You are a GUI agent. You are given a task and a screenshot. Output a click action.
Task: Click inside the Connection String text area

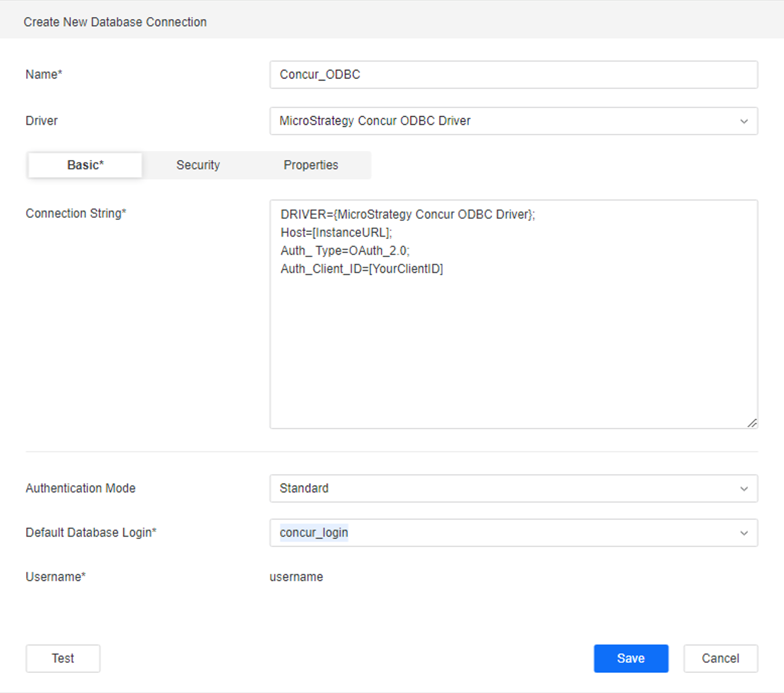(513, 314)
